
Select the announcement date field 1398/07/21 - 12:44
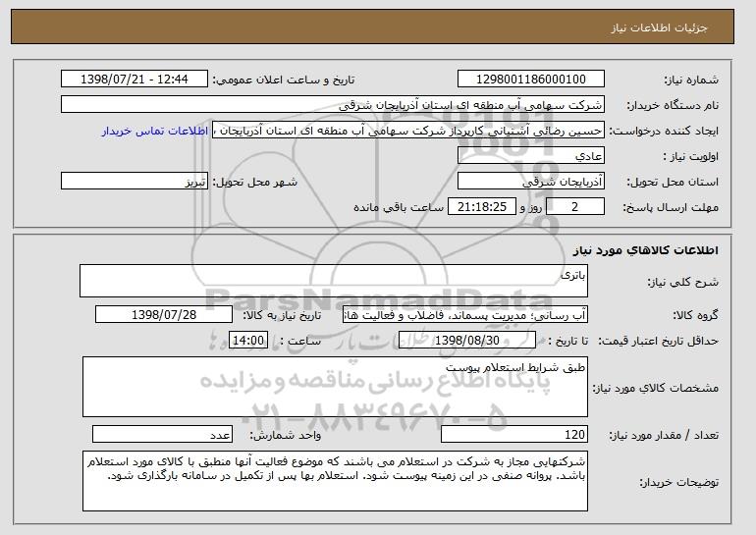tap(135, 80)
